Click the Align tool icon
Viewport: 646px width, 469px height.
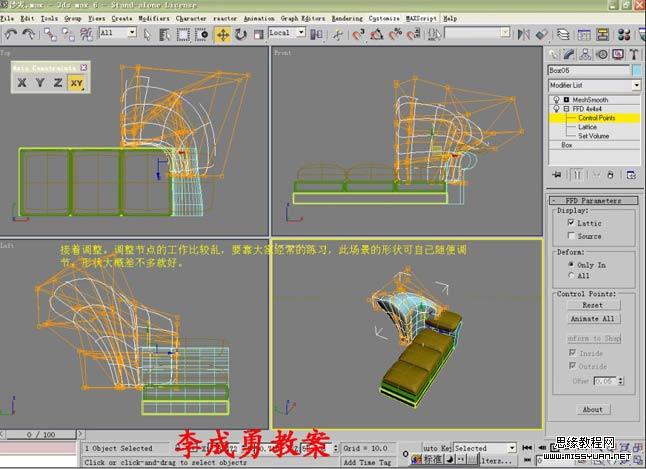coord(542,35)
